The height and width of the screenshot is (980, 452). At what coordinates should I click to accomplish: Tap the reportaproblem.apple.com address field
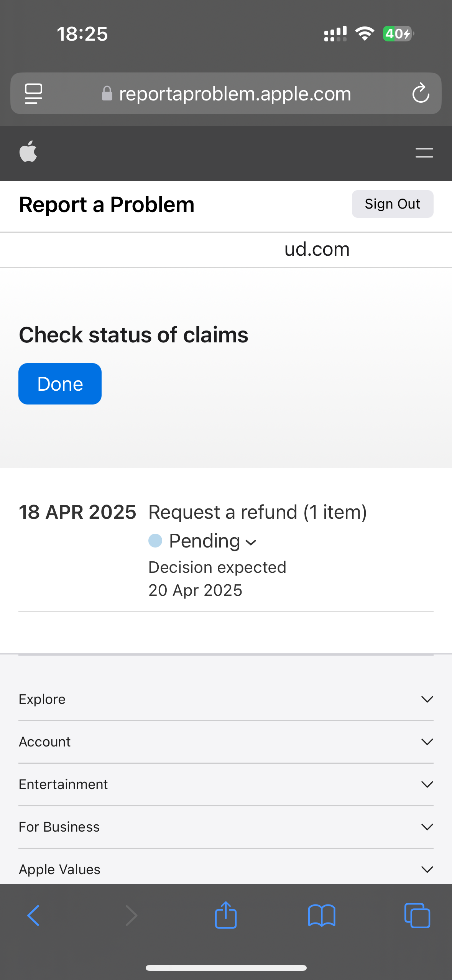click(x=235, y=94)
